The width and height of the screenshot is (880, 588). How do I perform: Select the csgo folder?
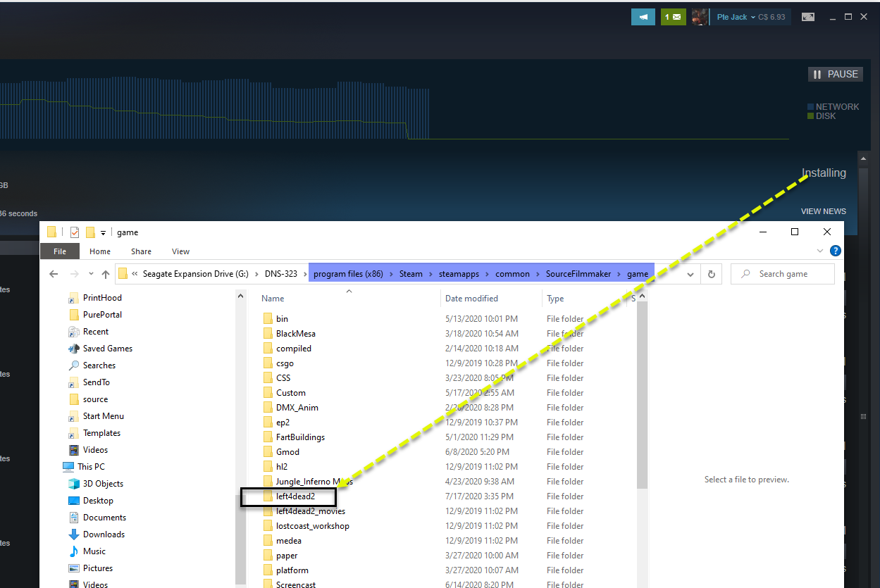[285, 363]
